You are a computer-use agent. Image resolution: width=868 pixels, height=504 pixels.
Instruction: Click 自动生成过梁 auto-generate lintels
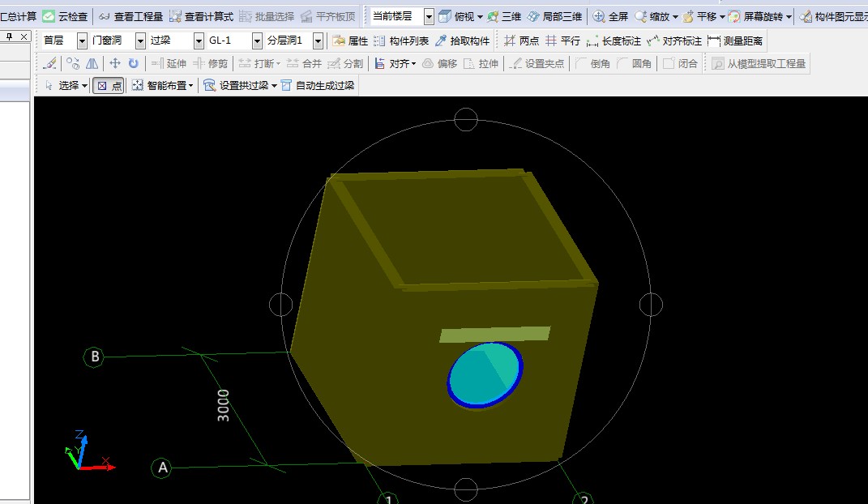pyautogui.click(x=318, y=86)
